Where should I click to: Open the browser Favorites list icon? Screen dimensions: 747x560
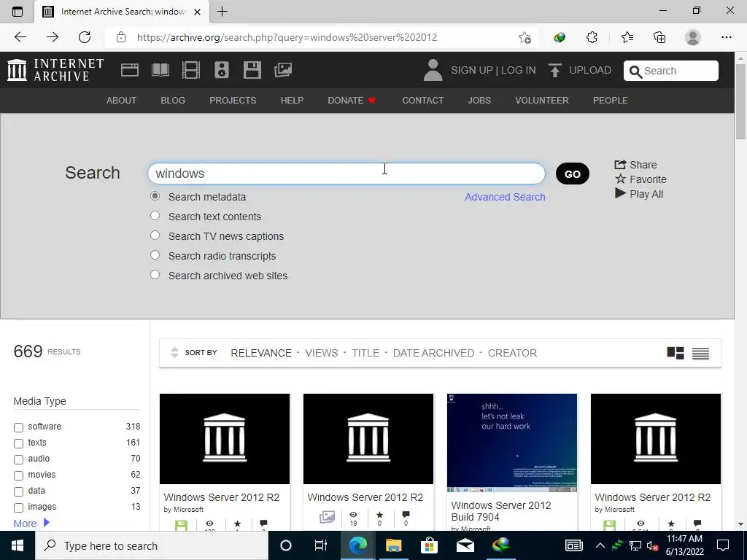[x=627, y=37]
